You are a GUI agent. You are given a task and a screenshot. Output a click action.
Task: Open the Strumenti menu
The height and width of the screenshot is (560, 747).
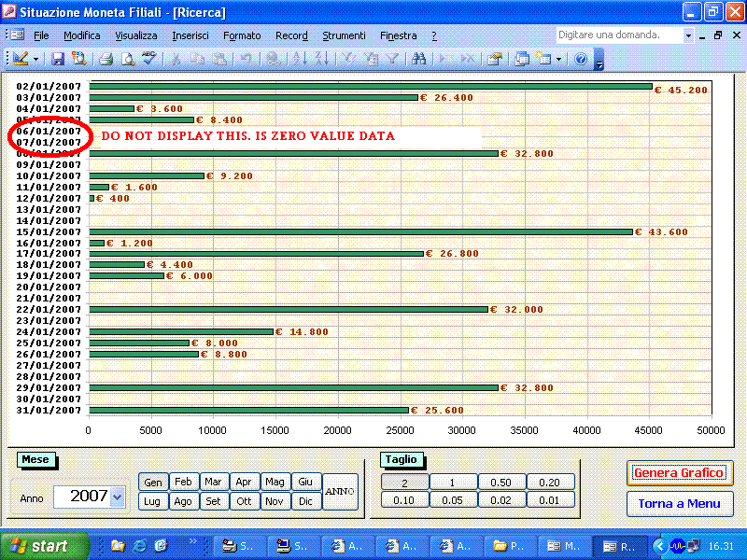(344, 35)
